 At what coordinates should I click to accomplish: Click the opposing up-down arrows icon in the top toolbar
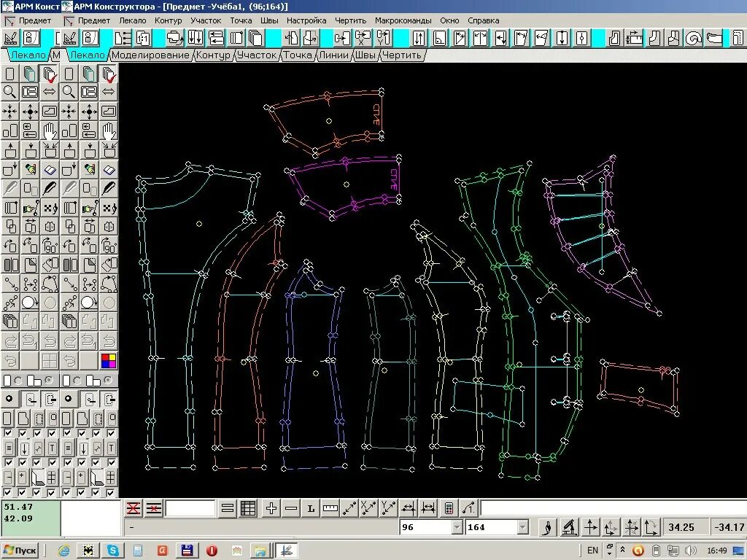tap(418, 38)
